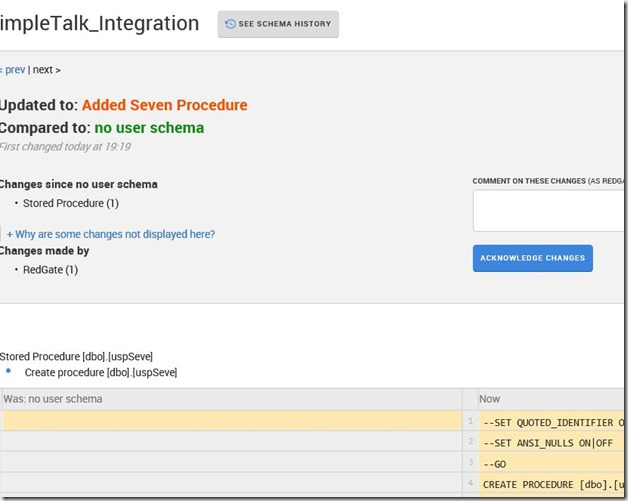628x501 pixels.
Task: Expand 'Why are some changes not displayed here?'
Action: click(110, 234)
